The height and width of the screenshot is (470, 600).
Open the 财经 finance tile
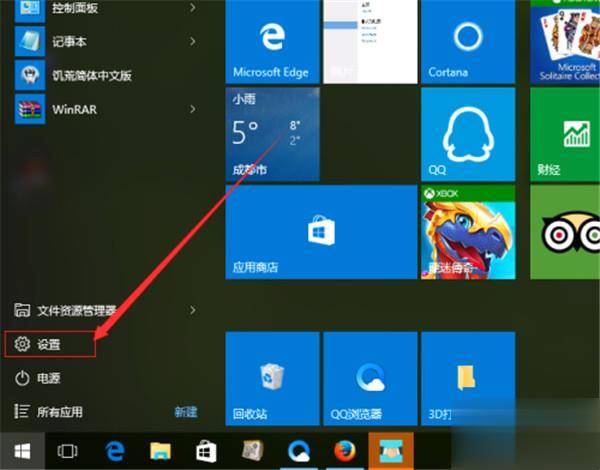point(565,134)
